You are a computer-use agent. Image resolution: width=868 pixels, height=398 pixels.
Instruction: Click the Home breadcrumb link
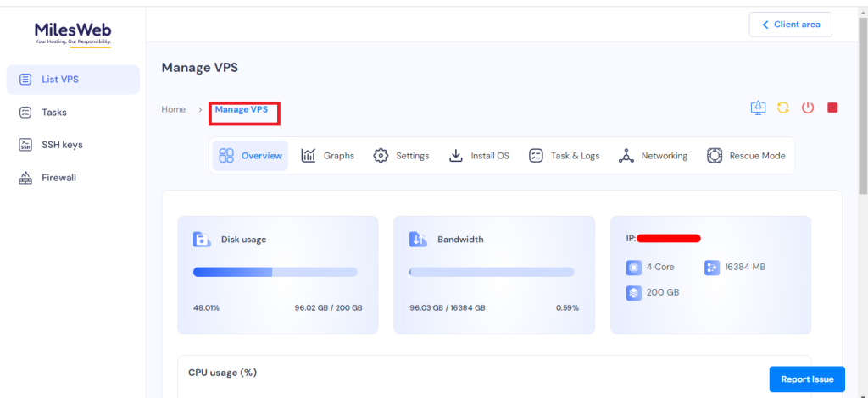pyautogui.click(x=174, y=109)
